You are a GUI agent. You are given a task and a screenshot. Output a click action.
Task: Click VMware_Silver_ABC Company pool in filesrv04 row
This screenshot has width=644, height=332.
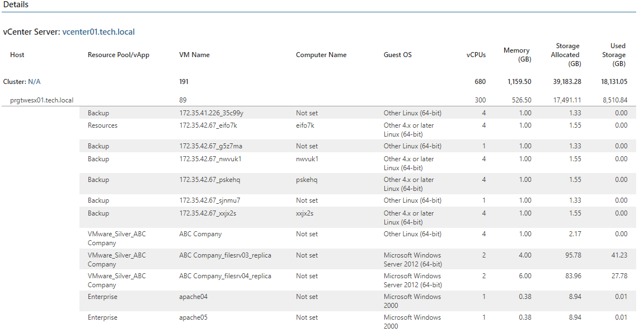(x=116, y=280)
